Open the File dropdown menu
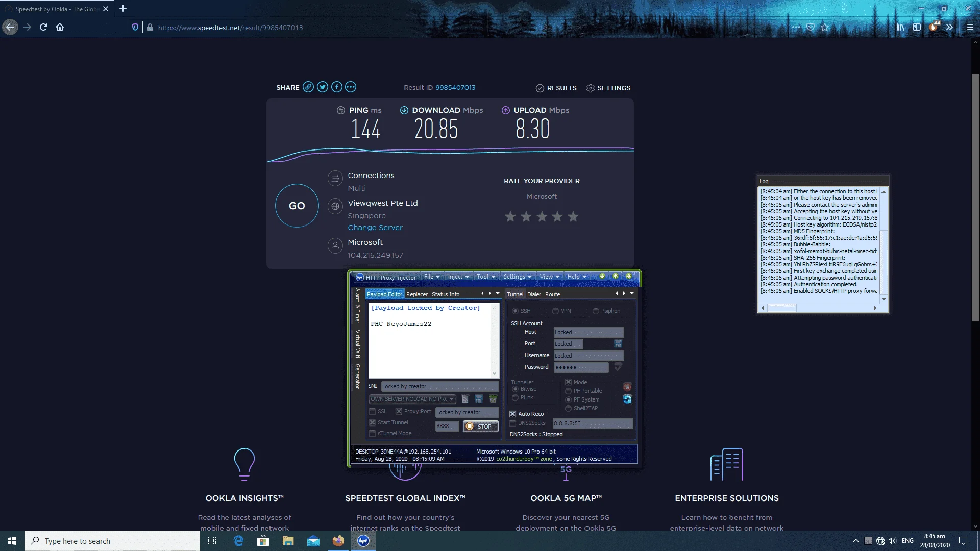 click(x=432, y=277)
